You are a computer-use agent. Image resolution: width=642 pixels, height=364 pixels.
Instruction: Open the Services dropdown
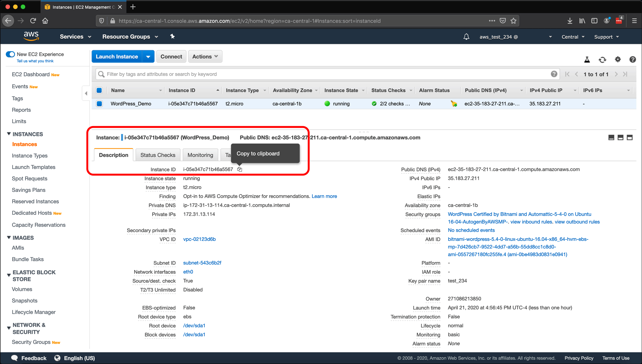pyautogui.click(x=76, y=37)
